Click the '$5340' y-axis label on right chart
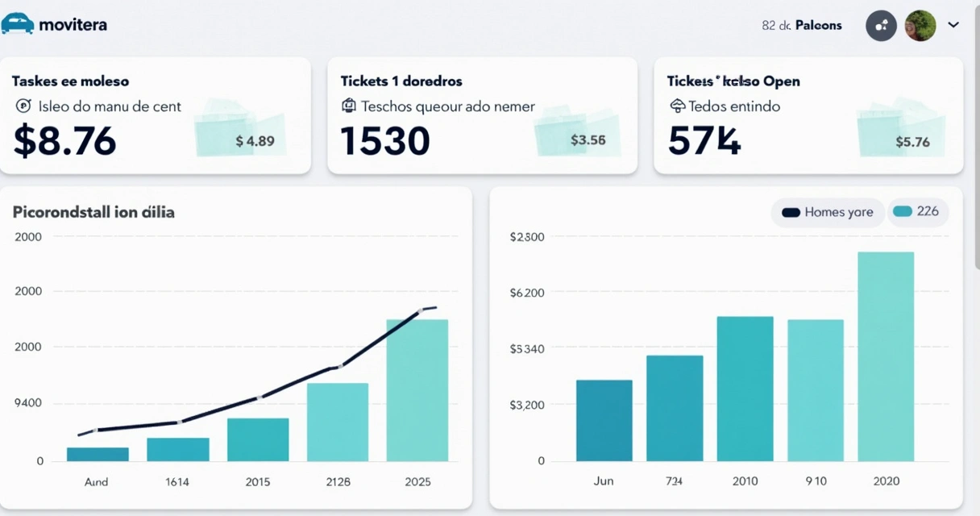Viewport: 980px width, 516px height. [527, 349]
